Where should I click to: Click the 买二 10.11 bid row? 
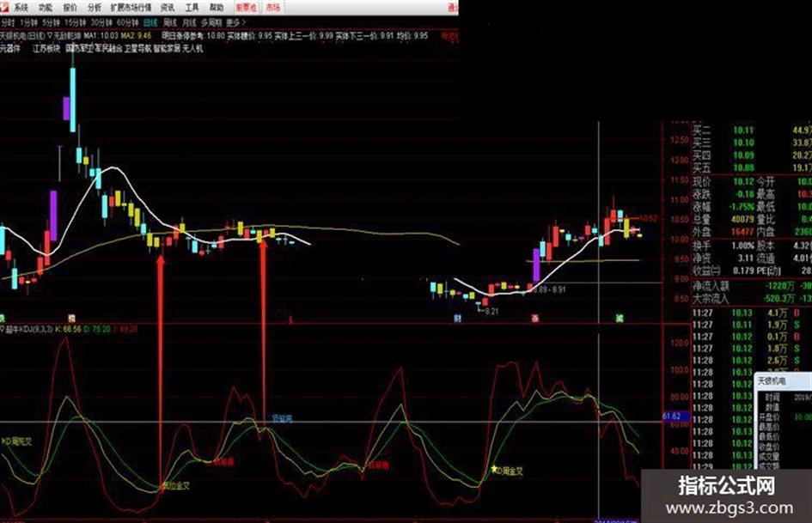(x=752, y=130)
